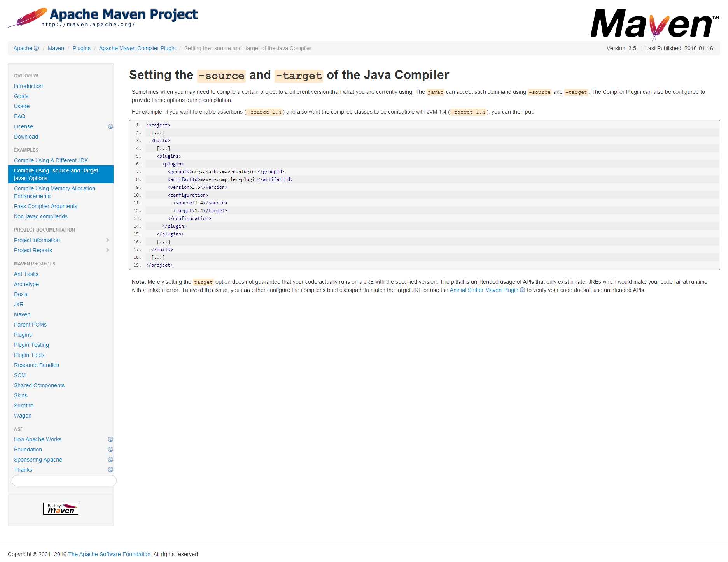The width and height of the screenshot is (728, 562).
Task: Open the JXR project link
Action: pos(19,304)
